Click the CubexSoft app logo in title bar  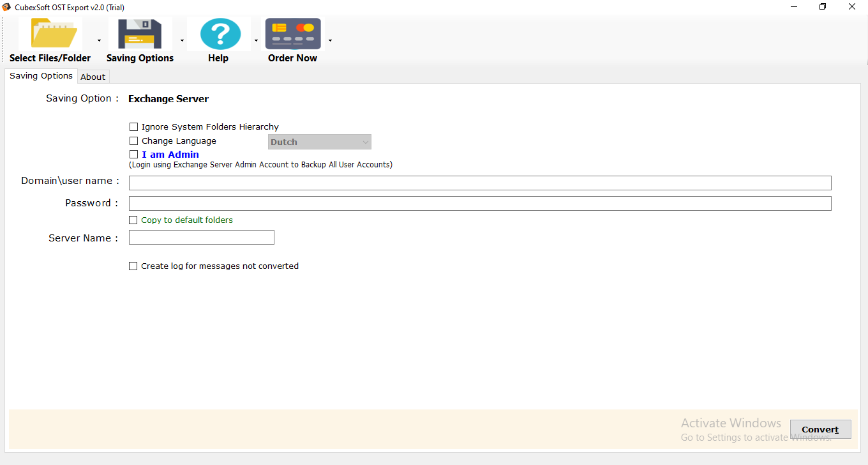tap(6, 7)
